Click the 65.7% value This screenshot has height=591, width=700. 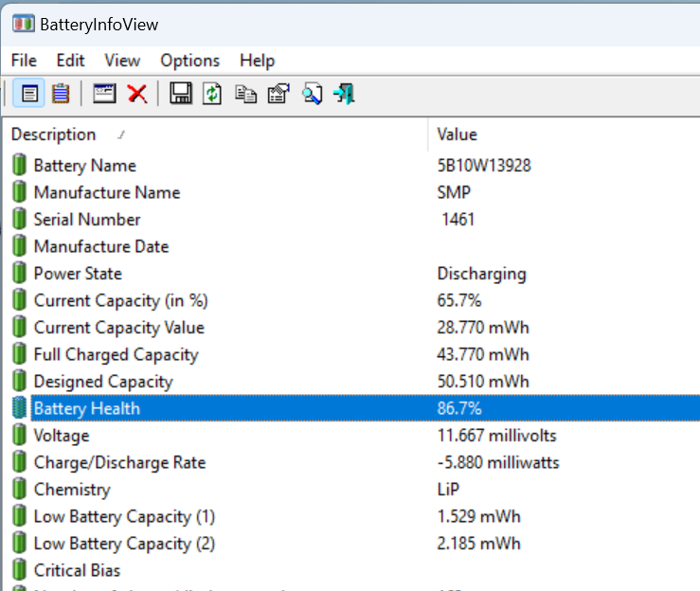458,300
